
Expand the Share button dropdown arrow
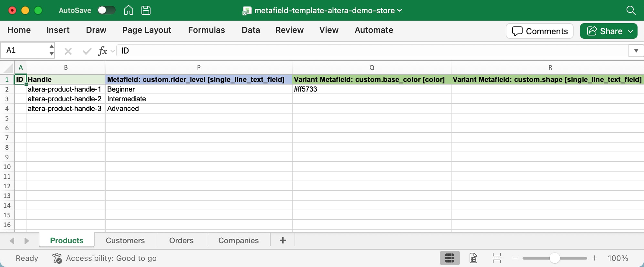pos(630,31)
